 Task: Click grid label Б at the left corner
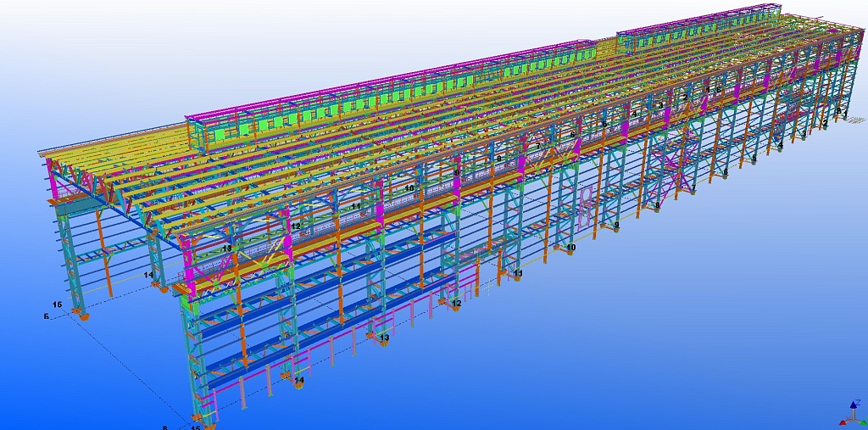pyautogui.click(x=45, y=316)
